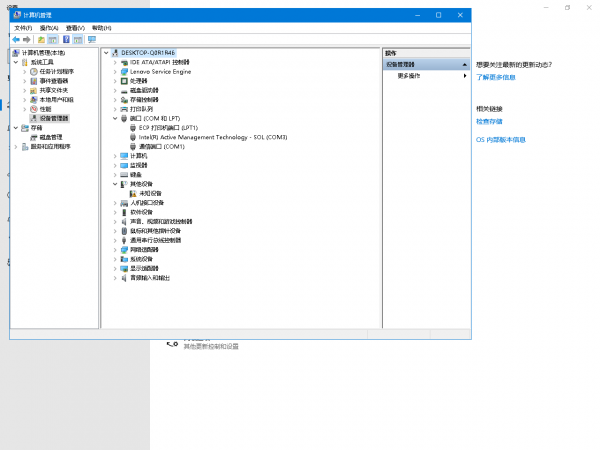Click the Forward arrow toolbar icon
The image size is (600, 450).
[28, 39]
